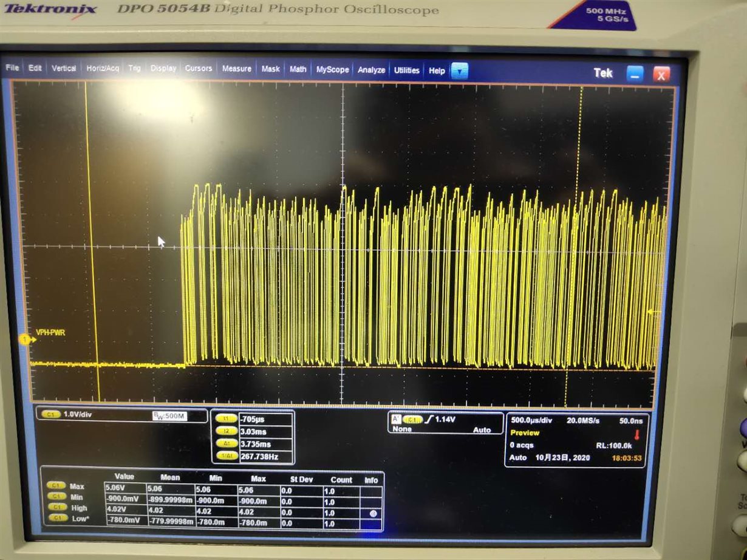The height and width of the screenshot is (560, 747).
Task: Click the rising edge trigger slope icon
Action: [x=429, y=420]
